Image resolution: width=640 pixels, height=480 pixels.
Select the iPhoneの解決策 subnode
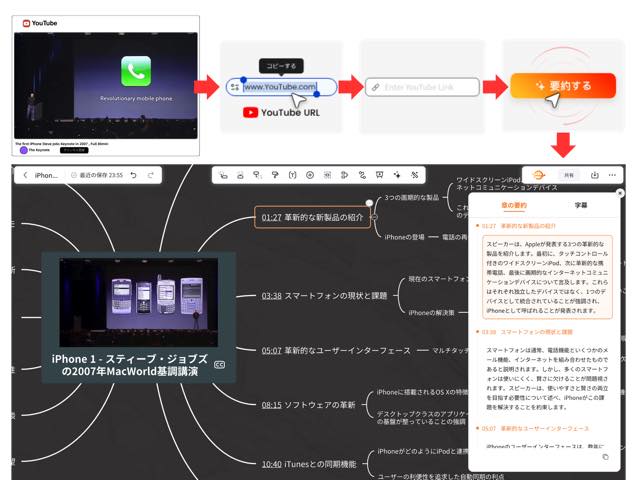[431, 313]
